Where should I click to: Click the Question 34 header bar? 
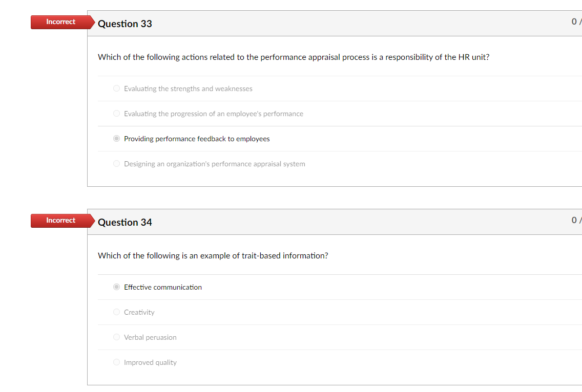click(x=333, y=222)
